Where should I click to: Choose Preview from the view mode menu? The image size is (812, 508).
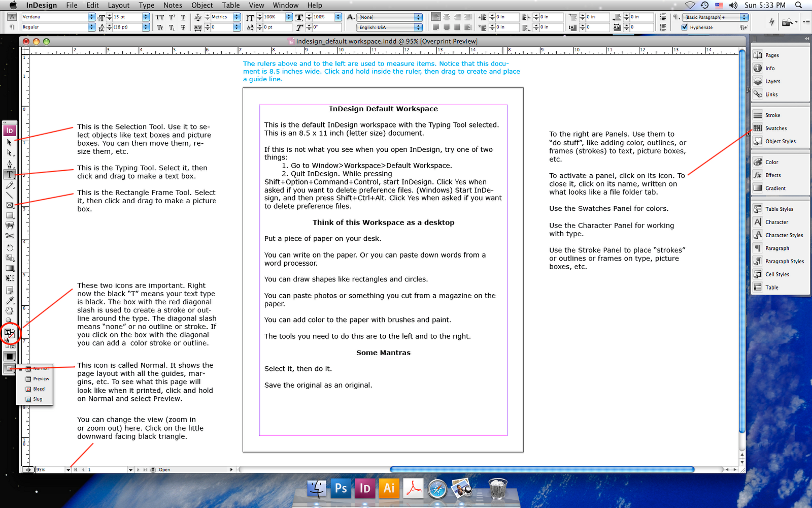38,379
